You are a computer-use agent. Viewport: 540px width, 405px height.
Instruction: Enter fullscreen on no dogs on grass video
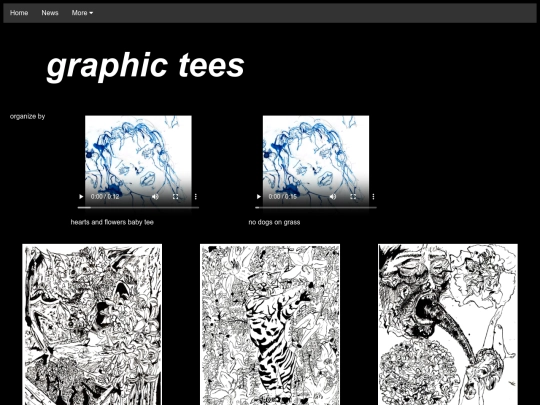[x=353, y=197]
